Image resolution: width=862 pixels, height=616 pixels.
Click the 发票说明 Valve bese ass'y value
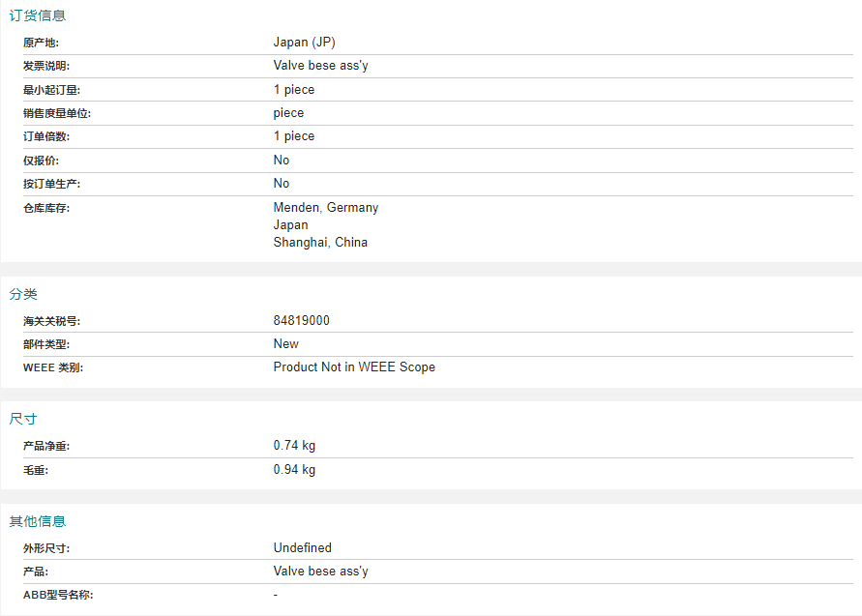[320, 66]
